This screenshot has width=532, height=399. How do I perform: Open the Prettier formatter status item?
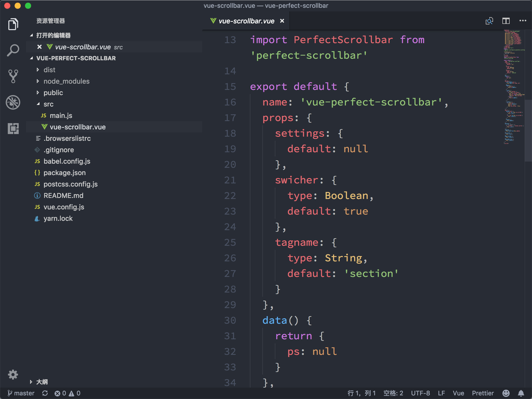pyautogui.click(x=483, y=393)
